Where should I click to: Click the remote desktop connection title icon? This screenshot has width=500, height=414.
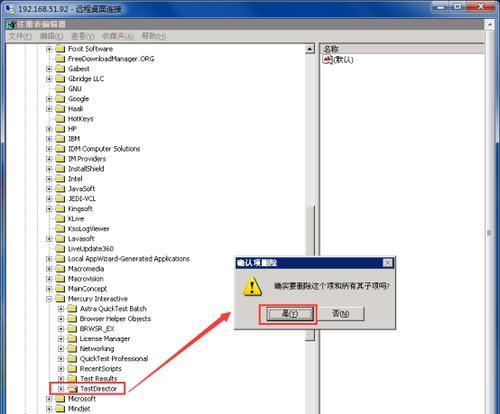point(10,9)
